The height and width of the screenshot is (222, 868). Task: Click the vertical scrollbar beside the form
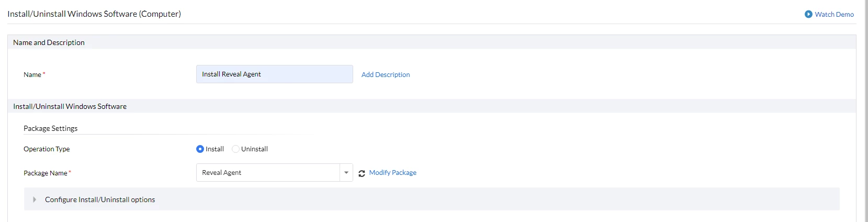866,111
